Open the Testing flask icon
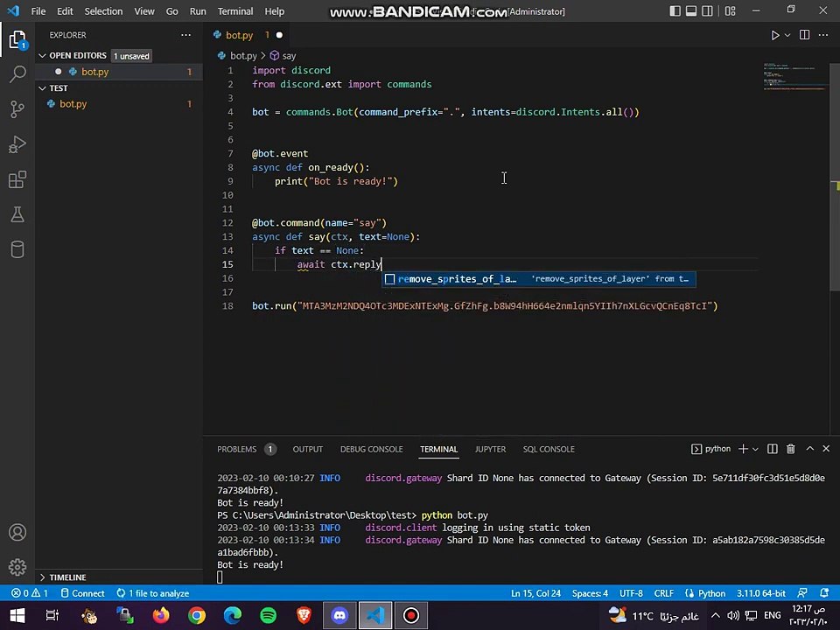This screenshot has height=630, width=840. tap(17, 214)
